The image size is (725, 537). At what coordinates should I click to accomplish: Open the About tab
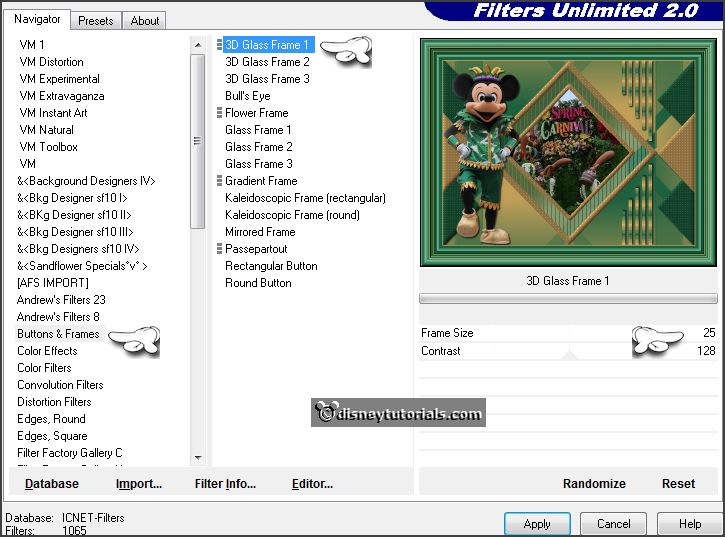(x=145, y=21)
